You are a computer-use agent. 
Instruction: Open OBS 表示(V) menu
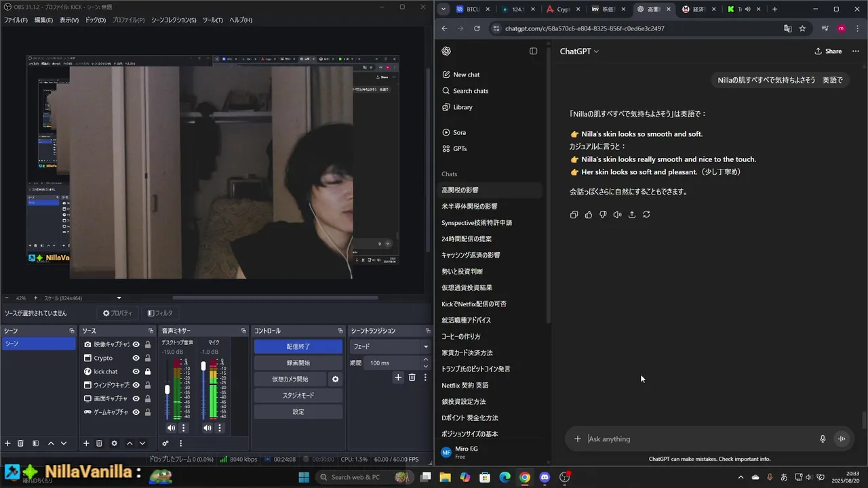pyautogui.click(x=69, y=20)
